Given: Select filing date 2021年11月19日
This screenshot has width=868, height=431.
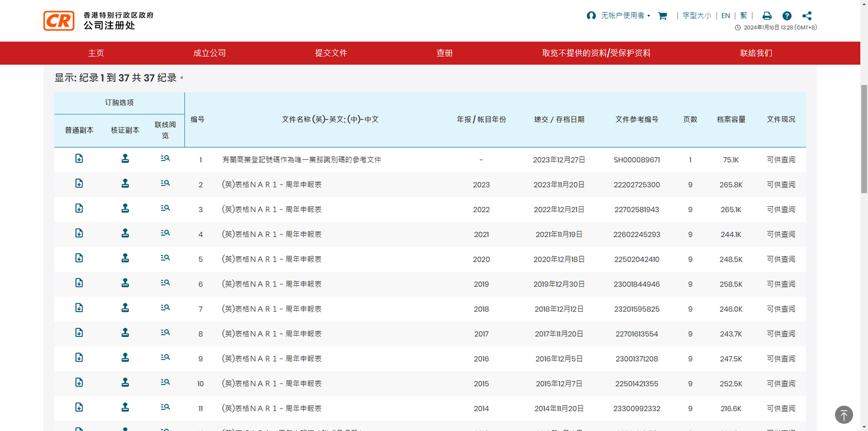Looking at the screenshot, I should 559,234.
